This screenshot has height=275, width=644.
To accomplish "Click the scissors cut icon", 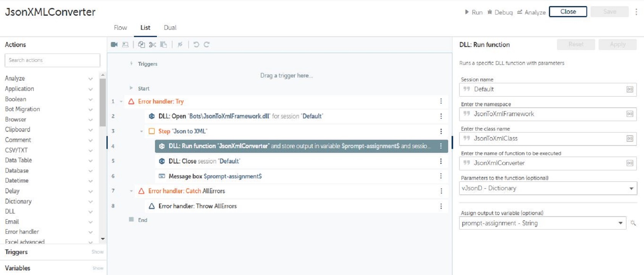I will 152,45.
